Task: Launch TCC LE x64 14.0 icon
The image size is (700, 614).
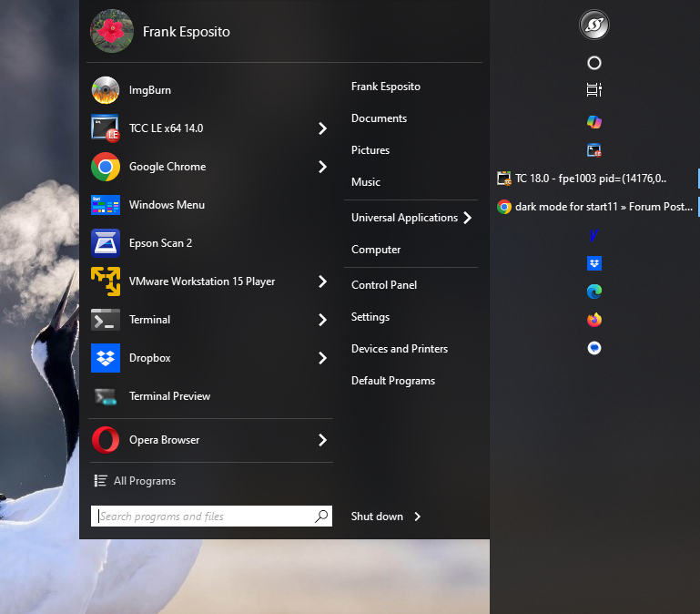Action: [106, 128]
